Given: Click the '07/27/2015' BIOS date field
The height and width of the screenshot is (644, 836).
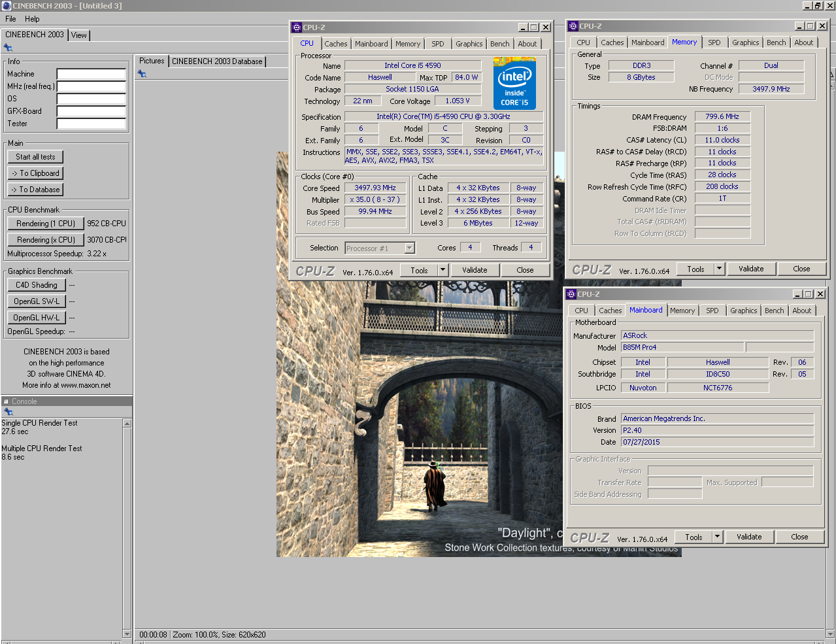Looking at the screenshot, I should pyautogui.click(x=717, y=442).
